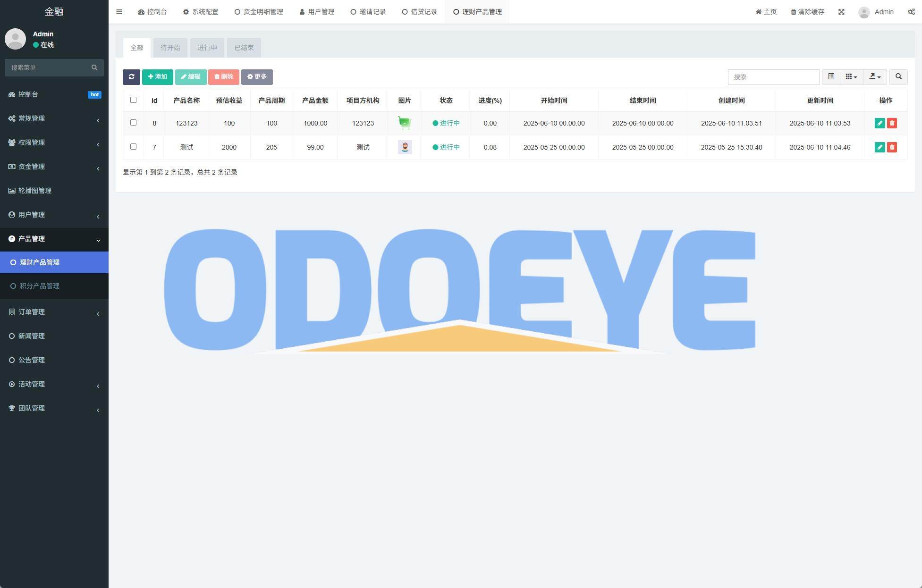The image size is (922, 588).
Task: Click the refresh table icon button
Action: (x=131, y=77)
